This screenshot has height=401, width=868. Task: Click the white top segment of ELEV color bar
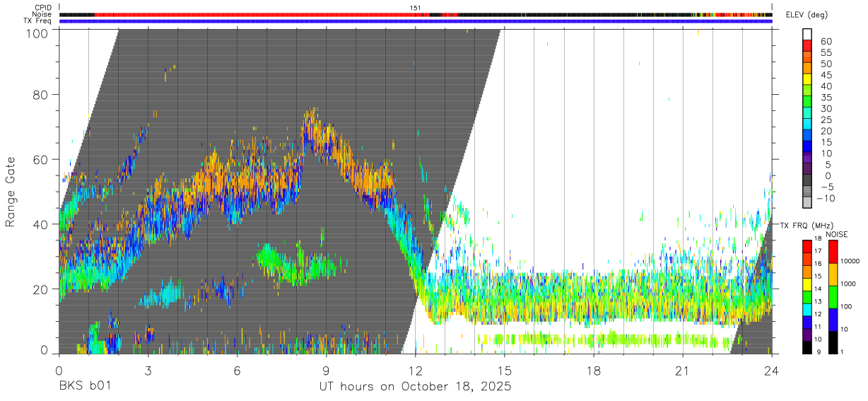pos(807,34)
